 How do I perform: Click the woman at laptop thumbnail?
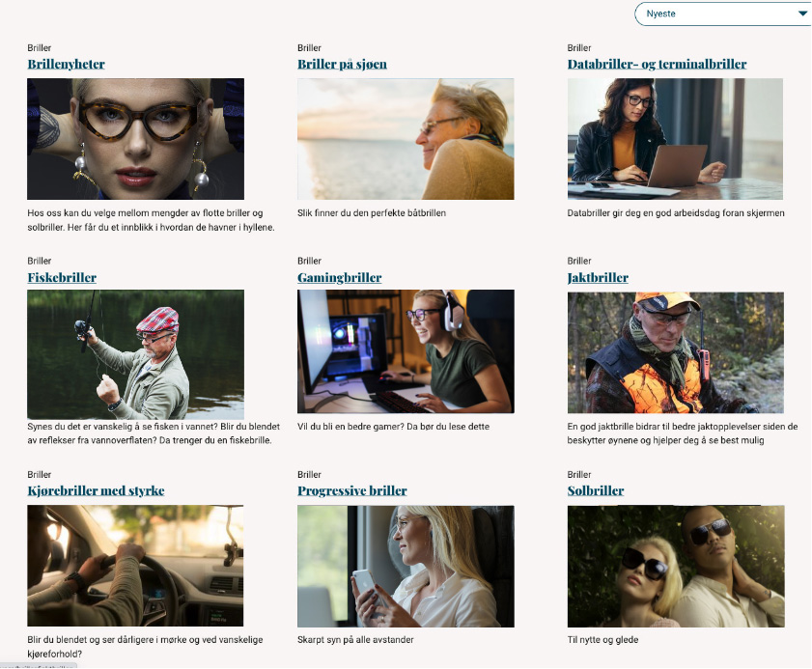pos(675,139)
